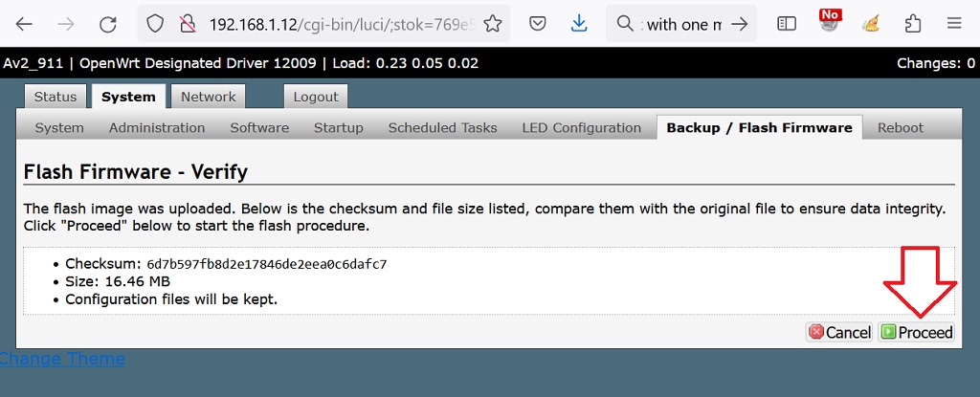Click the NoScript extension icon
The height and width of the screenshot is (397, 980).
point(830,23)
